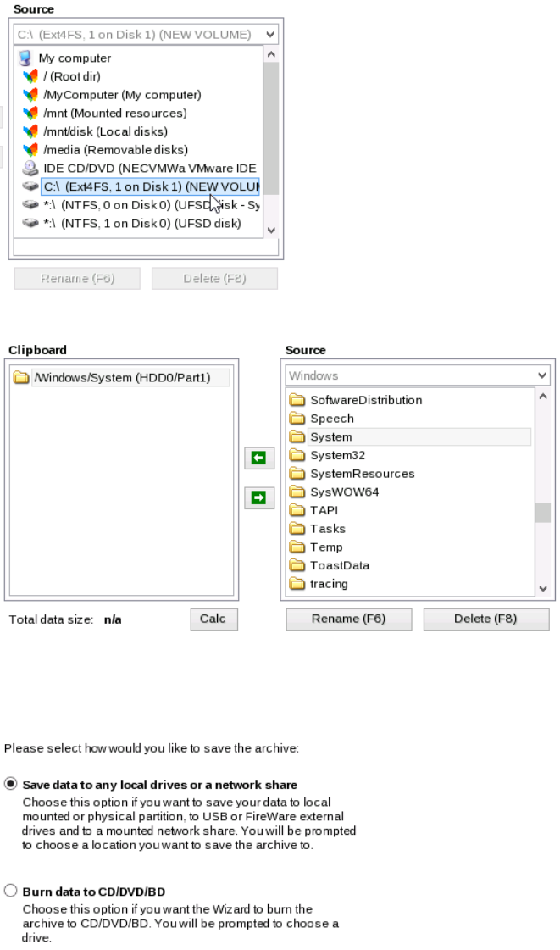Click the green right arrow remove button

point(258,498)
